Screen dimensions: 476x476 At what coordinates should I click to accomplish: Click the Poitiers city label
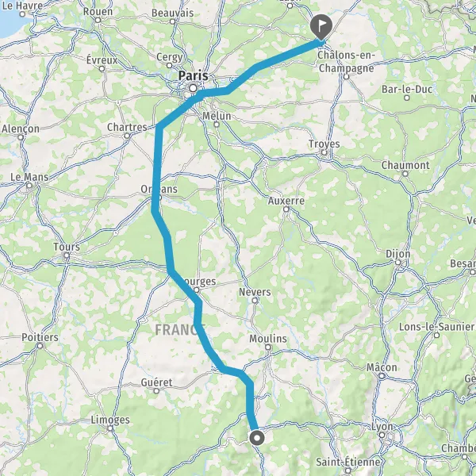coord(40,337)
